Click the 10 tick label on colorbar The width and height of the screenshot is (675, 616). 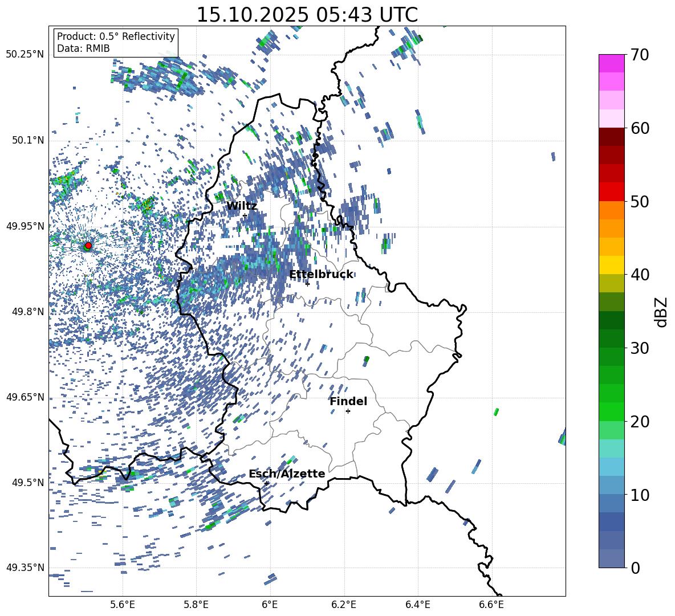639,495
